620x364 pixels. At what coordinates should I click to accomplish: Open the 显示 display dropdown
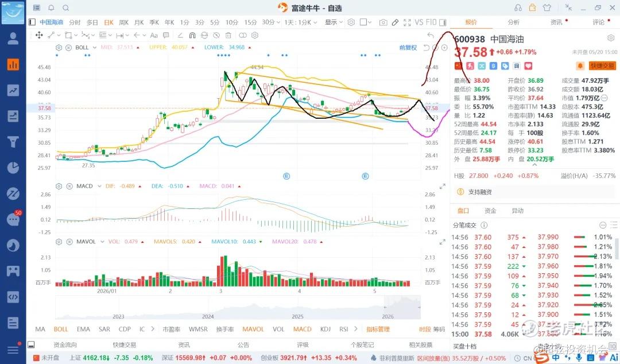pyautogui.click(x=334, y=22)
